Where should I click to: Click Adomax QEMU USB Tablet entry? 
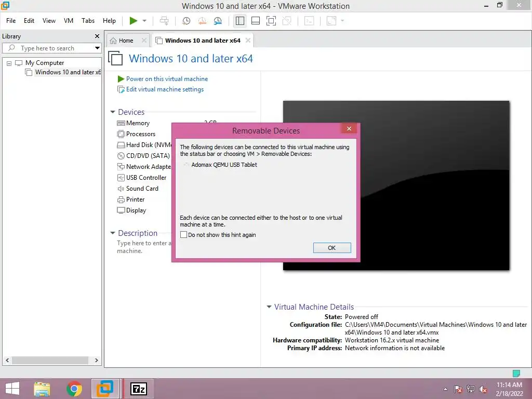pyautogui.click(x=224, y=165)
